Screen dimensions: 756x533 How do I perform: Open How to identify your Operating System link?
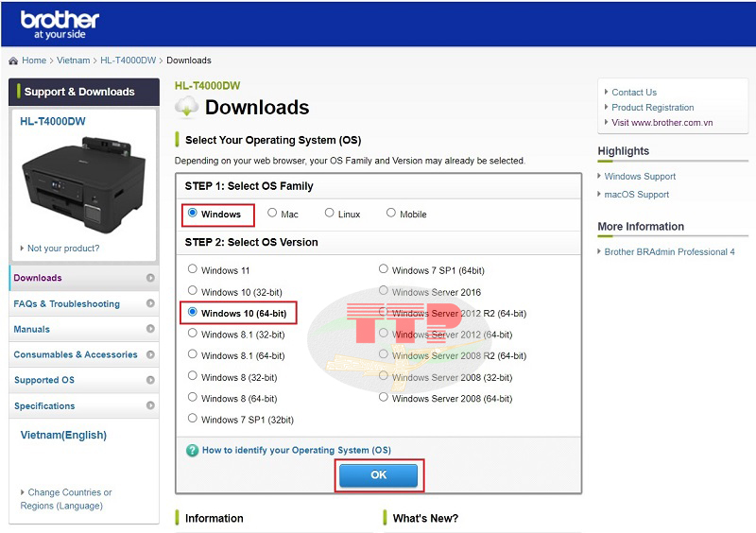(x=297, y=450)
